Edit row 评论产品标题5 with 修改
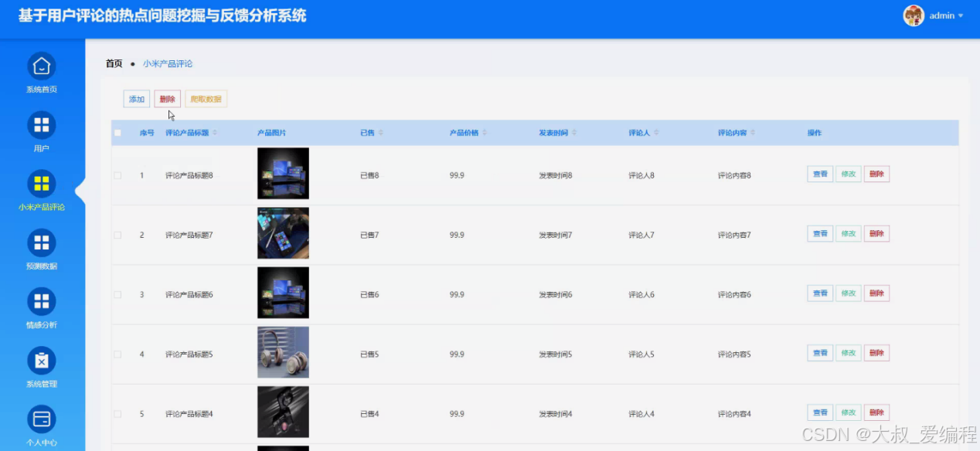 point(849,353)
